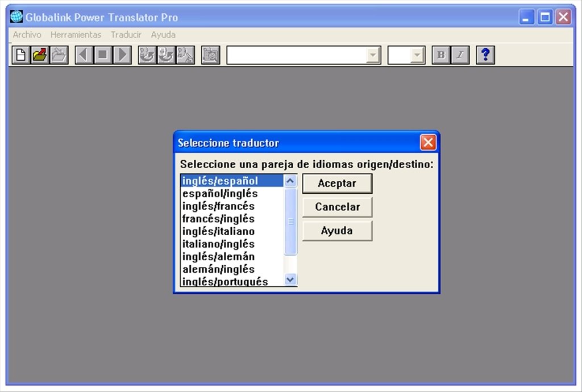
Task: Click the left-pointing triangle toolbar button
Action: [x=84, y=55]
